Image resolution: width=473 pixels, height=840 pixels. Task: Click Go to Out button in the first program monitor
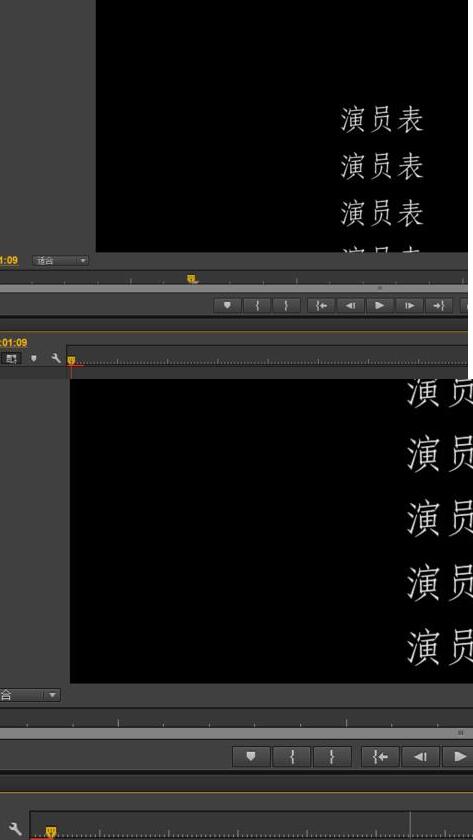pyautogui.click(x=439, y=305)
